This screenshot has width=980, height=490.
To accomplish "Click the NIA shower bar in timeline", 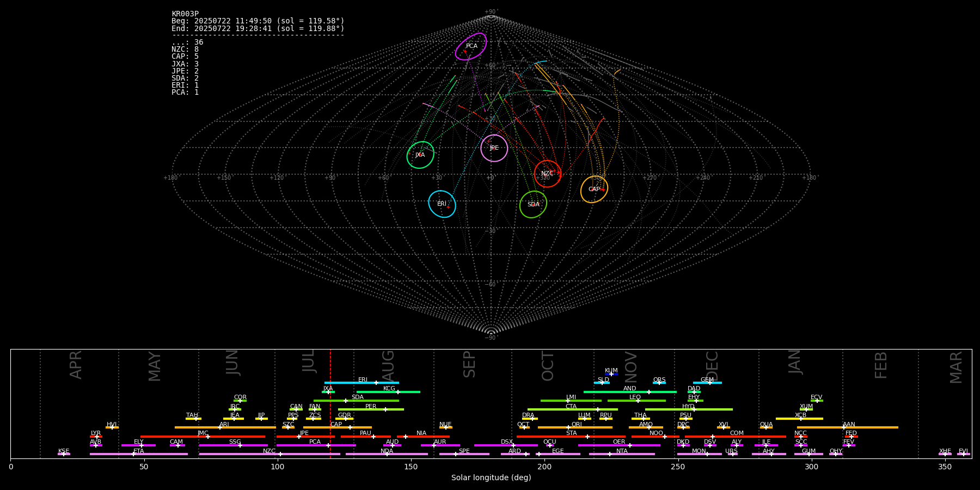I will click(423, 437).
